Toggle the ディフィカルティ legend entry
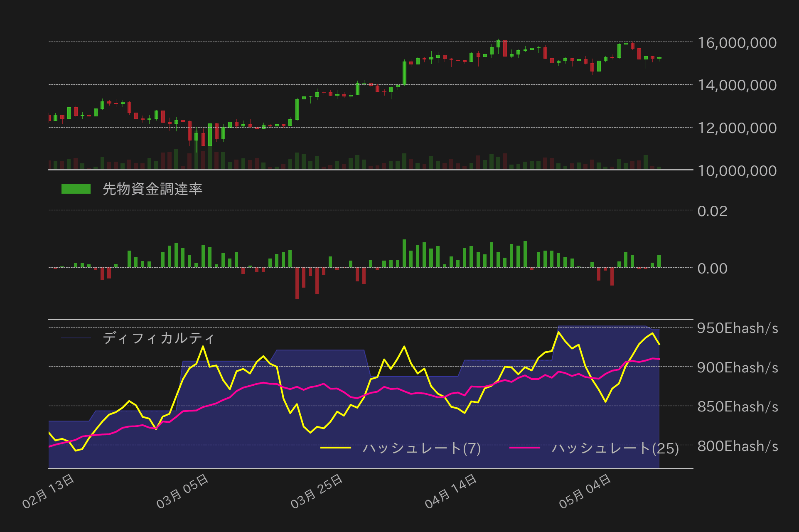 [x=158, y=338]
